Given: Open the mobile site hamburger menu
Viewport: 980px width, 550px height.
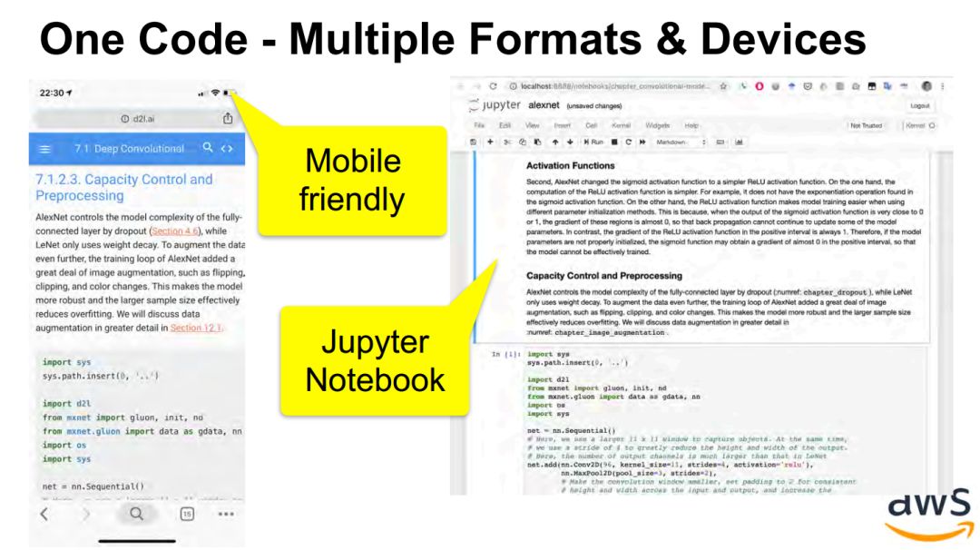Looking at the screenshot, I should (x=44, y=149).
